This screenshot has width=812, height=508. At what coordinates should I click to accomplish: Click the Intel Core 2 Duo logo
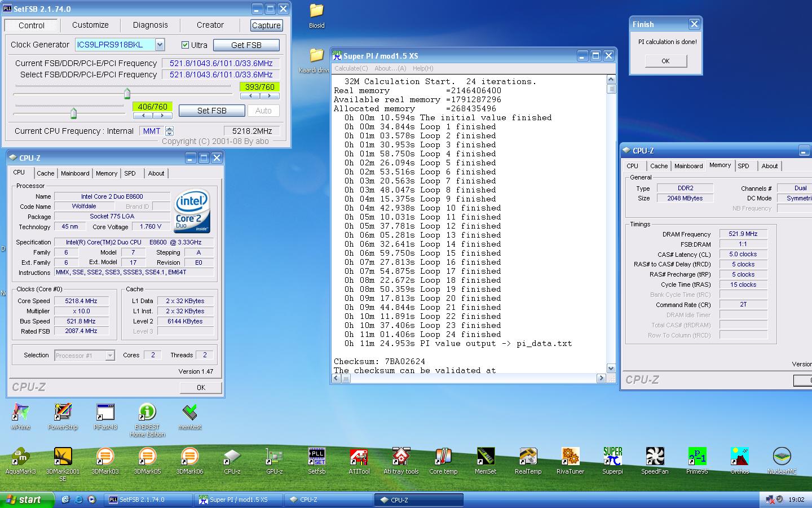pos(192,212)
